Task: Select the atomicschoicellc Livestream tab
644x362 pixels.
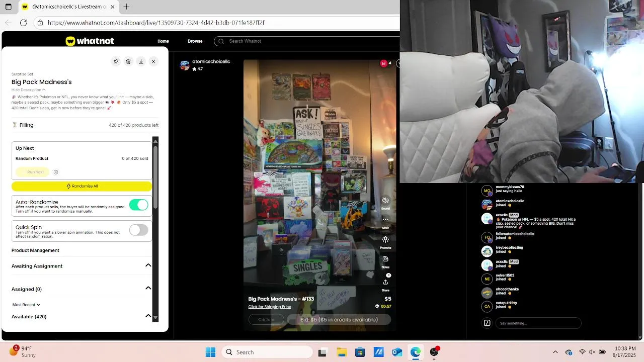Action: tap(68, 7)
